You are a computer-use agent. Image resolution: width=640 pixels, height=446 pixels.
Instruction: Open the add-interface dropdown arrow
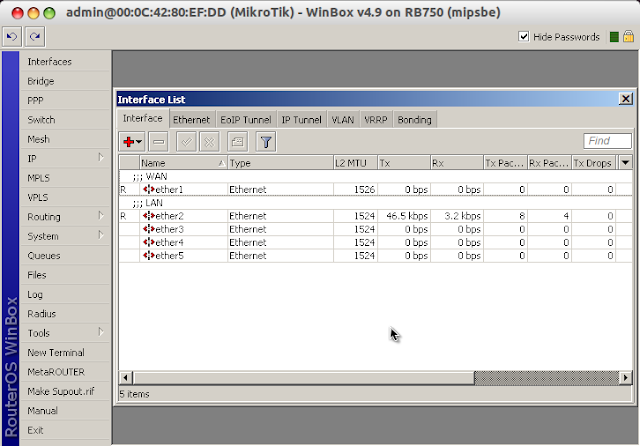(139, 142)
